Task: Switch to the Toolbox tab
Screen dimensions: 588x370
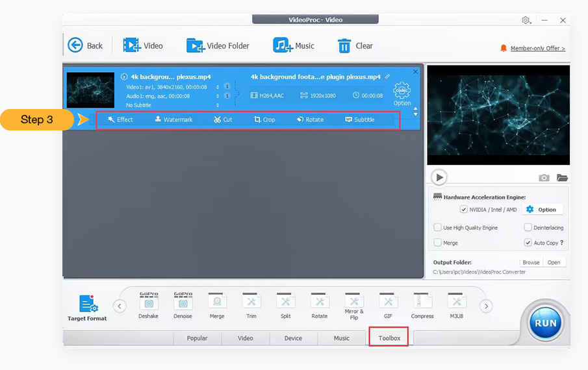Action: click(x=389, y=338)
